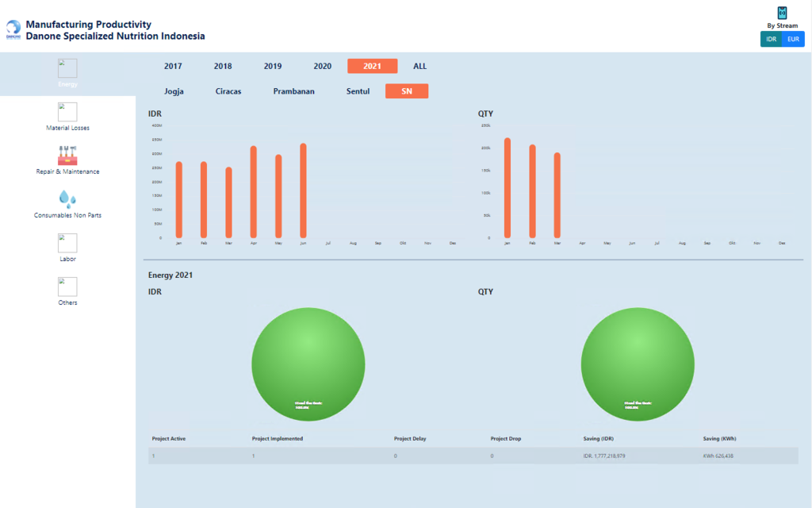Filter by the Jogja site

tap(174, 91)
